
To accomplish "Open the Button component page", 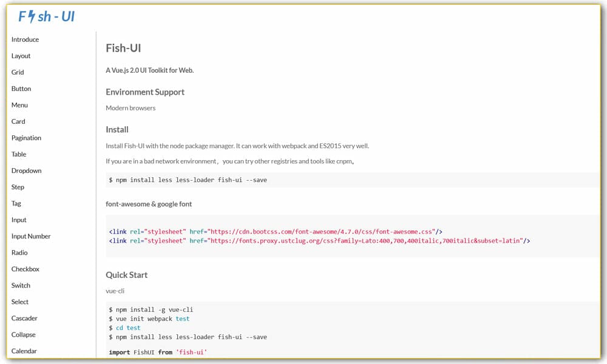I will click(x=21, y=89).
